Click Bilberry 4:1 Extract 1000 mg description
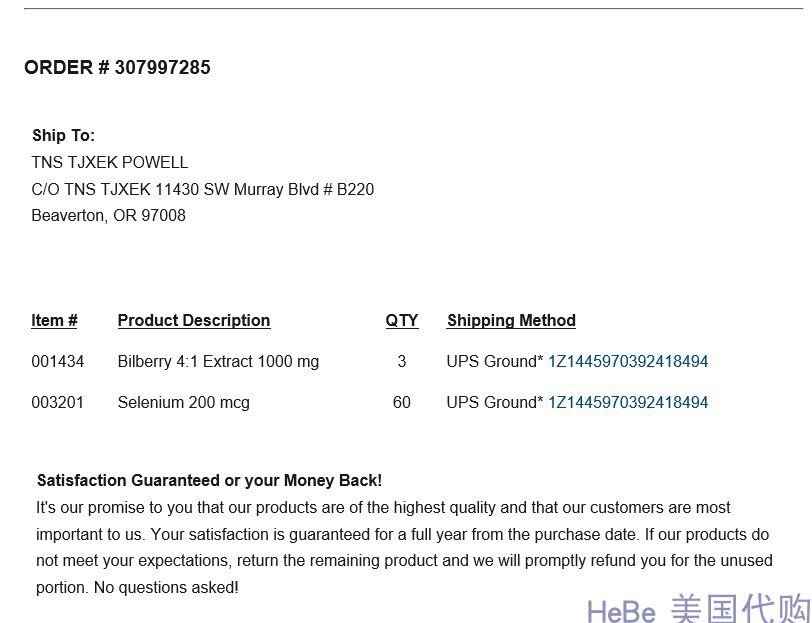 tap(218, 361)
